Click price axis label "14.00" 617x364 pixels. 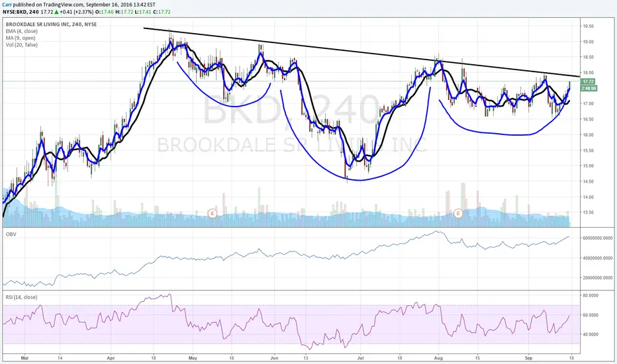pyautogui.click(x=589, y=197)
